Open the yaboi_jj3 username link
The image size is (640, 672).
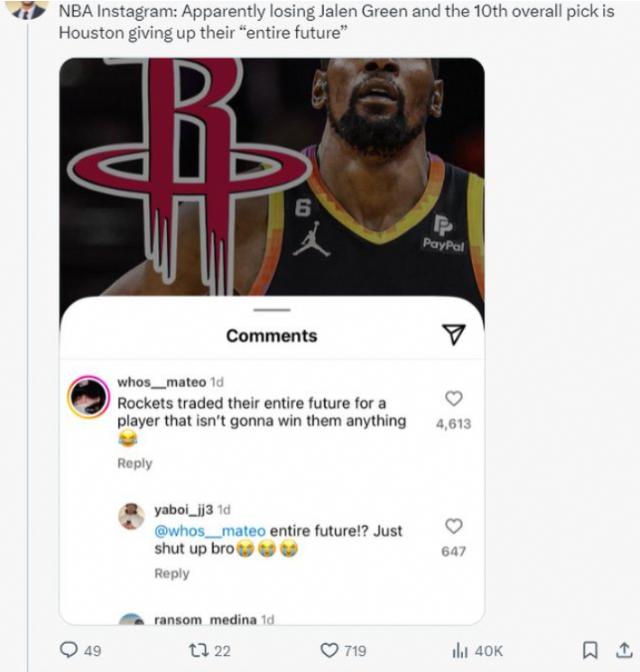pos(183,510)
